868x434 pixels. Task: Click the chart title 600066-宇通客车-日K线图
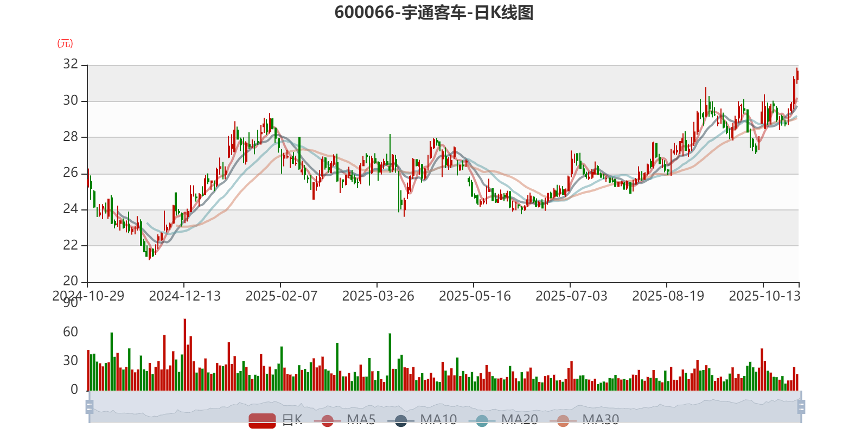point(434,12)
